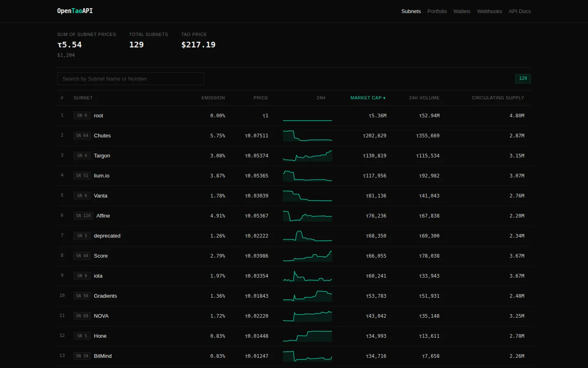The height and width of the screenshot is (368, 588).
Task: Open the root 24H sparkline chart
Action: click(307, 116)
